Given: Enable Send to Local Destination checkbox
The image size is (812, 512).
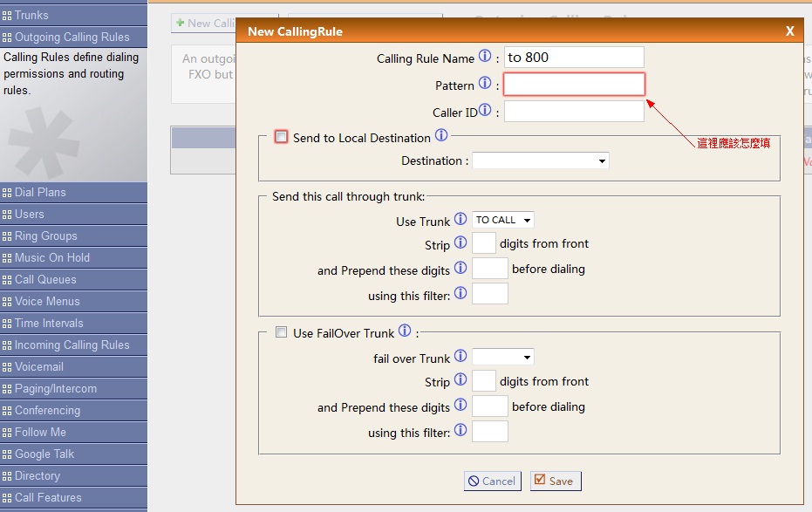Looking at the screenshot, I should (x=281, y=137).
